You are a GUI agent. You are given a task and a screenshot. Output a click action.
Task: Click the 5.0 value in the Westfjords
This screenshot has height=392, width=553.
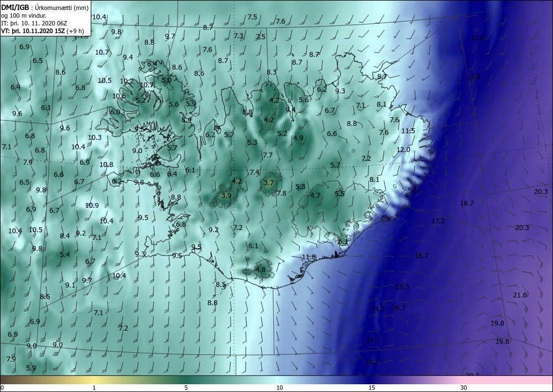click(166, 80)
